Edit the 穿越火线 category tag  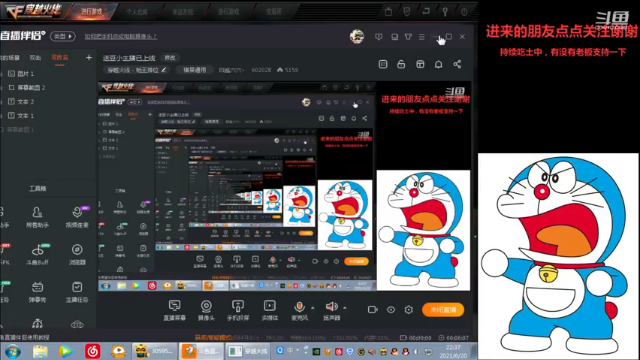(x=136, y=70)
